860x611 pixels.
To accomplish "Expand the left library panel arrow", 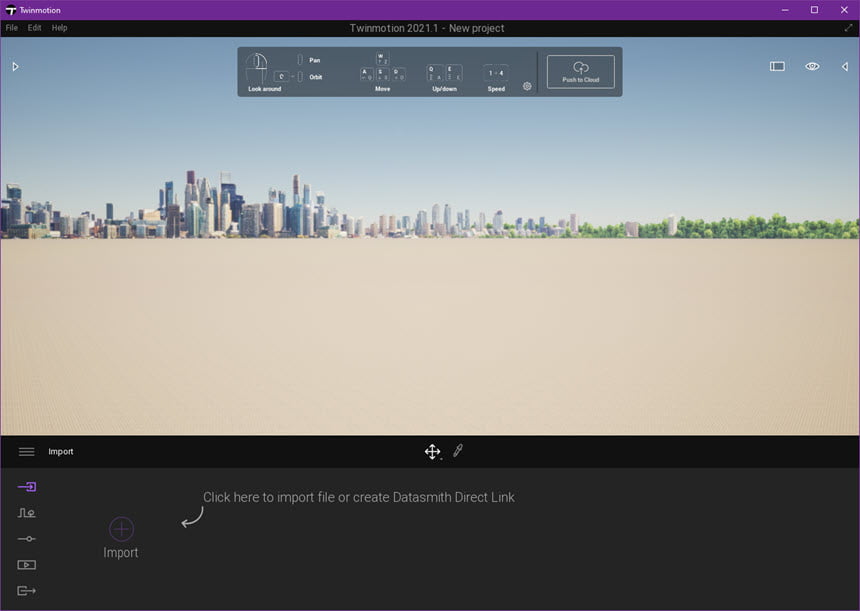I will click(x=15, y=66).
